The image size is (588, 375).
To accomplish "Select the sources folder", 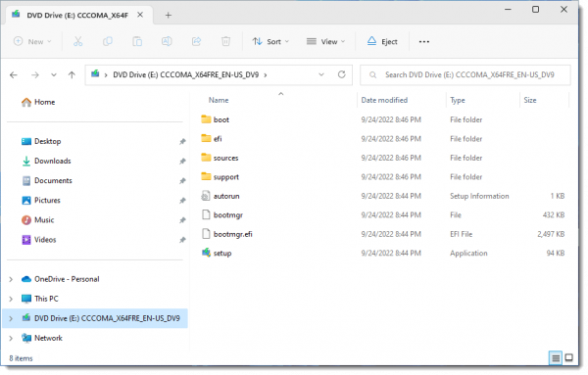I will (x=220, y=158).
